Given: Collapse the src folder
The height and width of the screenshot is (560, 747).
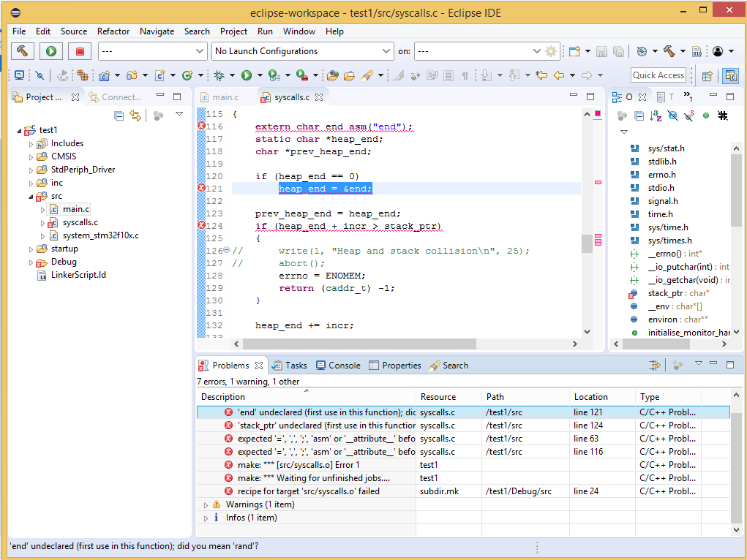Looking at the screenshot, I should pyautogui.click(x=31, y=196).
